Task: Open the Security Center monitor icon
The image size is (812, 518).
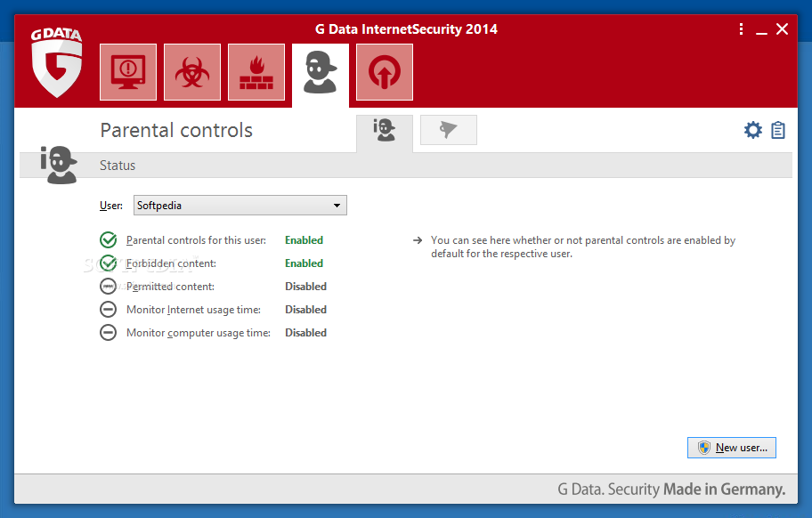Action: tap(128, 72)
